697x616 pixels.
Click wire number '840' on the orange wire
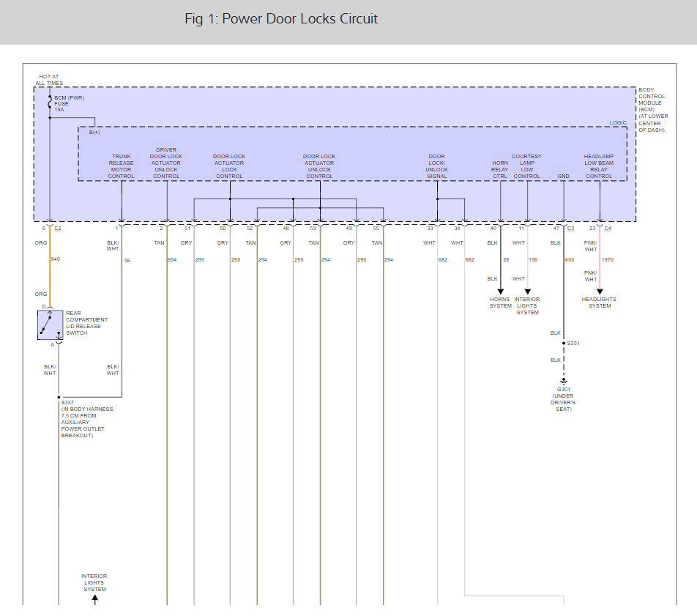(x=56, y=259)
